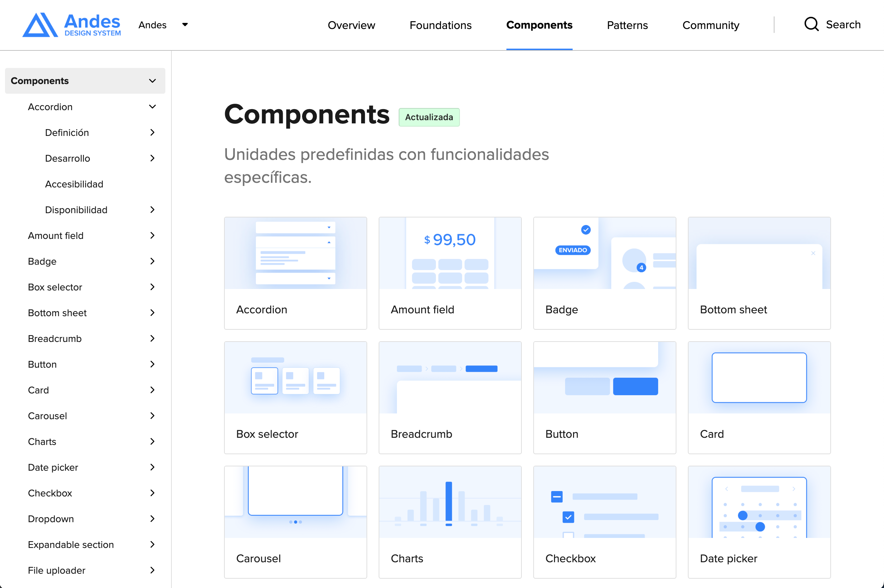
Task: Click the Andes Design System logo
Action: click(71, 25)
